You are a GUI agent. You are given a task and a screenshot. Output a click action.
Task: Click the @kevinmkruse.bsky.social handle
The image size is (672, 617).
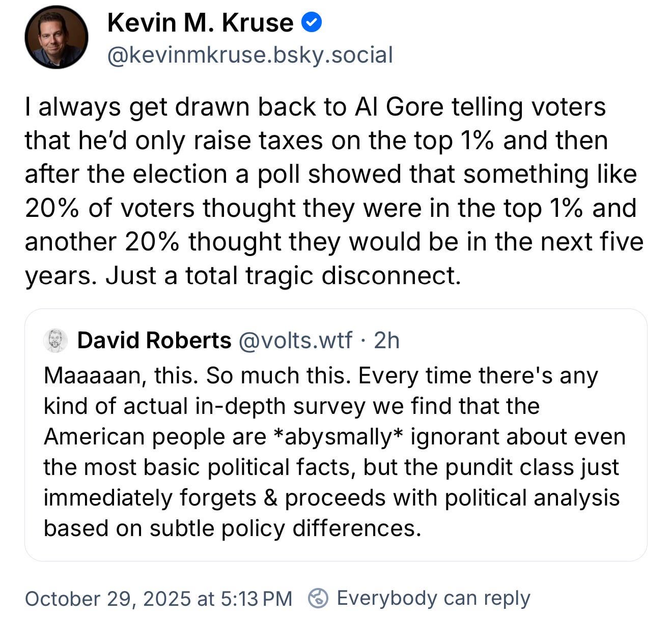click(x=250, y=55)
